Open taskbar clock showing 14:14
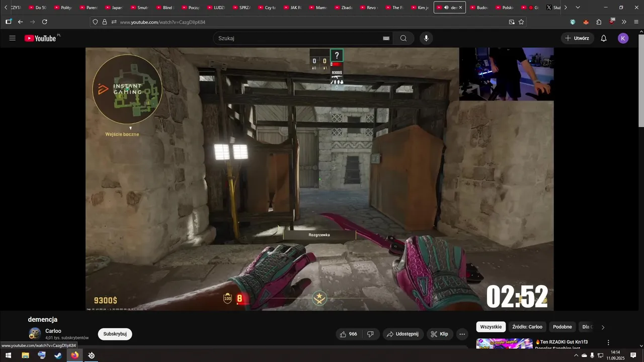This screenshot has width=644, height=362. pyautogui.click(x=615, y=355)
